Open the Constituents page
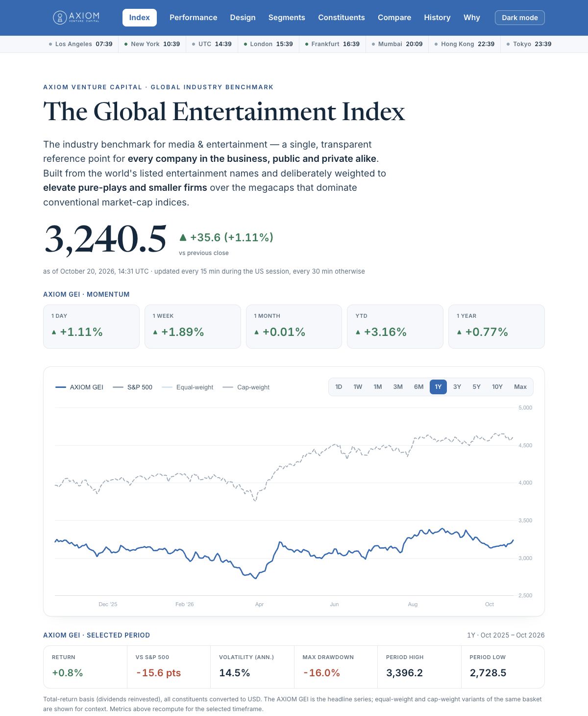Viewport: 588px width, 716px height. [342, 18]
